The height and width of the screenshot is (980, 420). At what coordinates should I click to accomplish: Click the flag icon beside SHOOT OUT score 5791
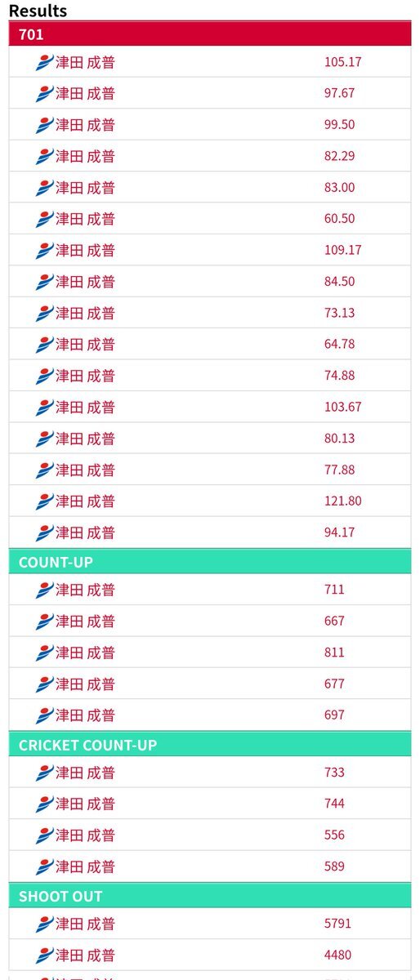coord(44,924)
